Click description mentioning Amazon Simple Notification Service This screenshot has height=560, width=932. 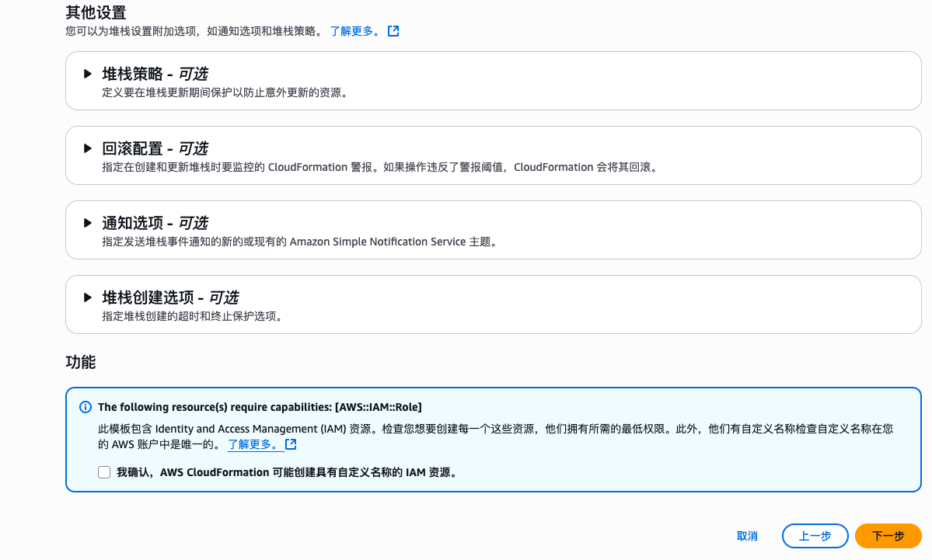302,242
